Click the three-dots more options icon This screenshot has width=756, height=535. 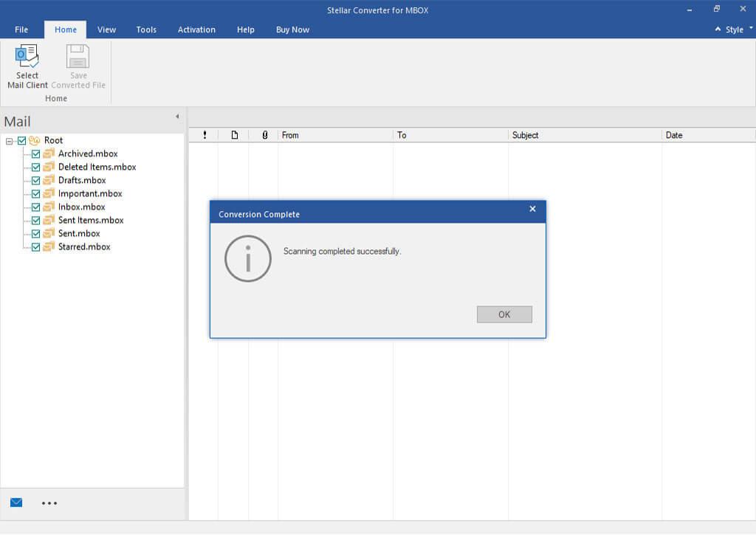(x=49, y=503)
